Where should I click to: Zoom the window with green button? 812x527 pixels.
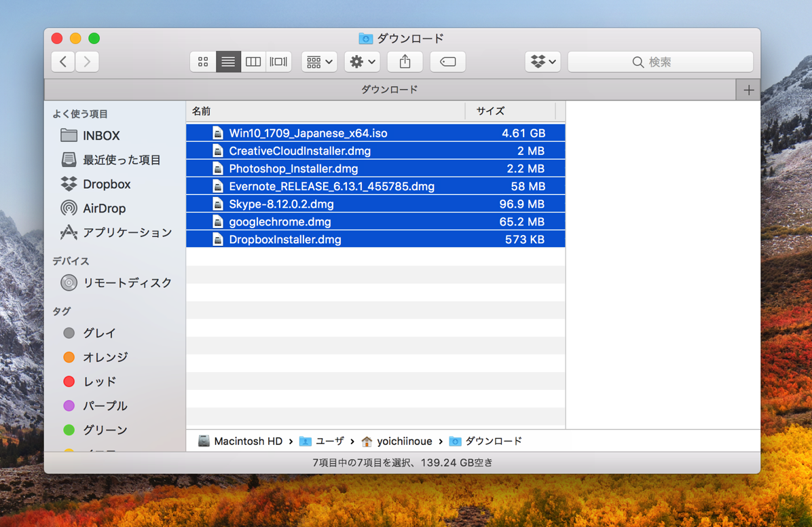94,38
